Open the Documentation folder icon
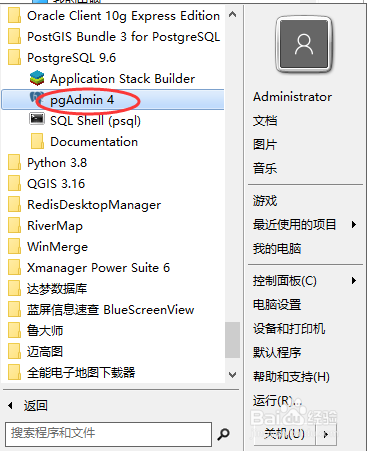Screen dimensions: 367x451 tap(37, 141)
